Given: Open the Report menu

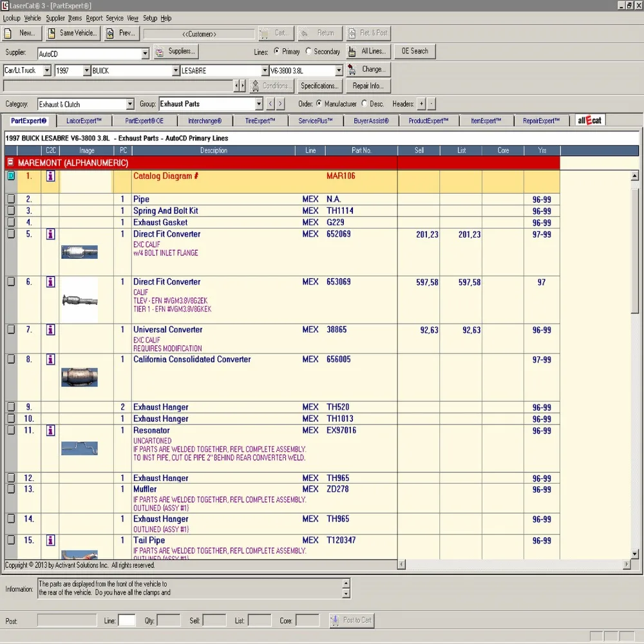Looking at the screenshot, I should point(94,19).
